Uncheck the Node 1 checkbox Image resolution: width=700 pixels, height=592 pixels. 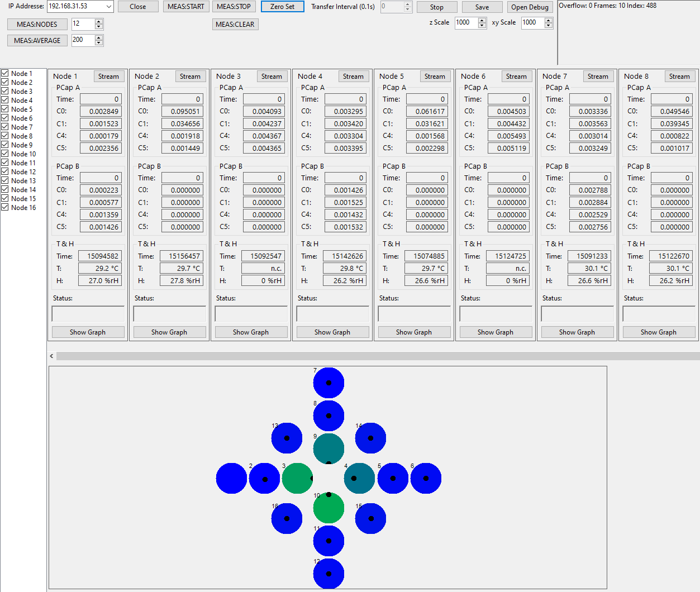pyautogui.click(x=5, y=73)
